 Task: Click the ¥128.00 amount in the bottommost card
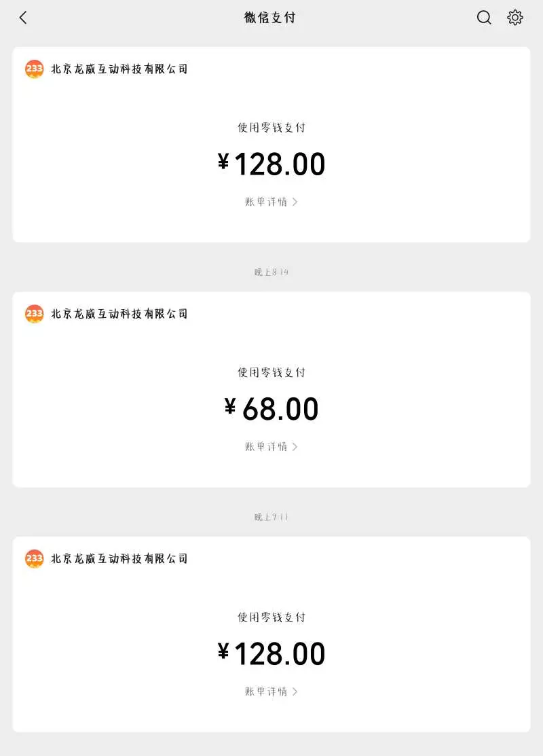271,654
